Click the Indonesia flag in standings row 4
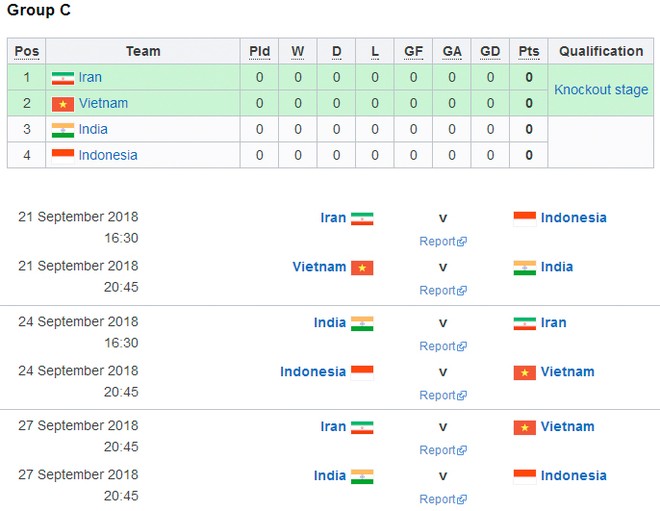The height and width of the screenshot is (511, 660). point(63,156)
